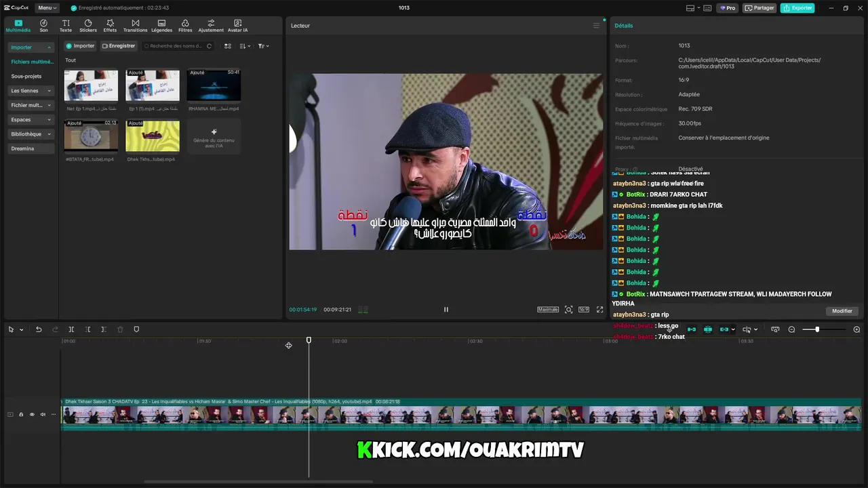Click the Exporter button
The width and height of the screenshot is (868, 488).
[797, 8]
